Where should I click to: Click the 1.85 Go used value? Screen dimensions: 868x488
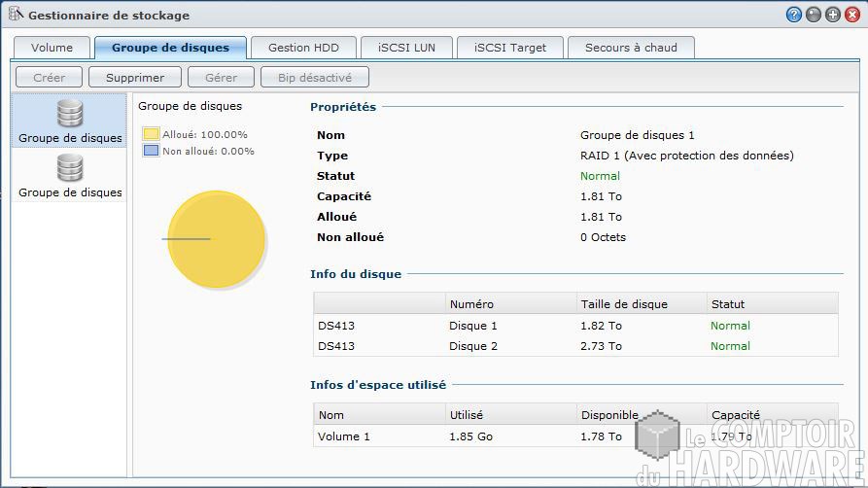tap(471, 436)
